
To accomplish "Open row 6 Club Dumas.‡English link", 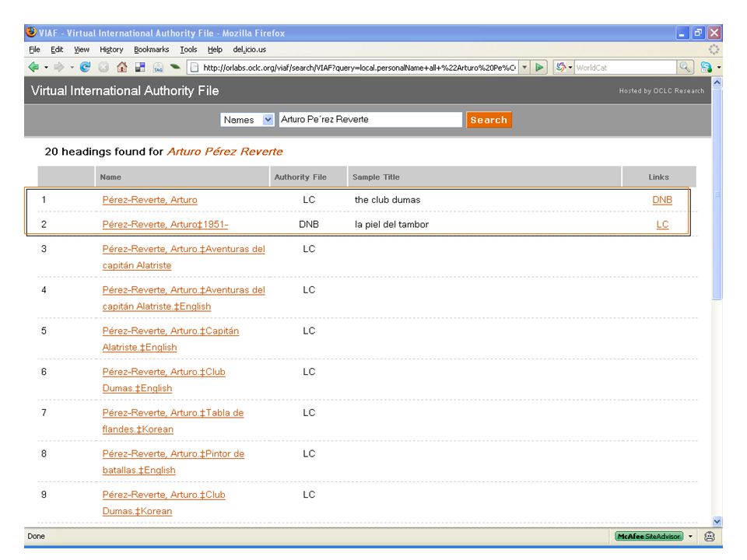I will coord(164,380).
